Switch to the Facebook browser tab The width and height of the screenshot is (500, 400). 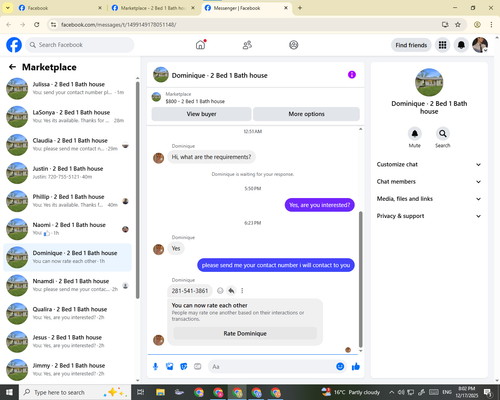60,8
